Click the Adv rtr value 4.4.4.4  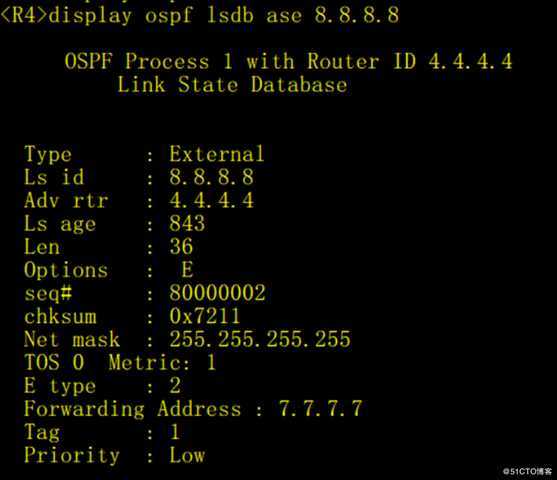point(211,200)
